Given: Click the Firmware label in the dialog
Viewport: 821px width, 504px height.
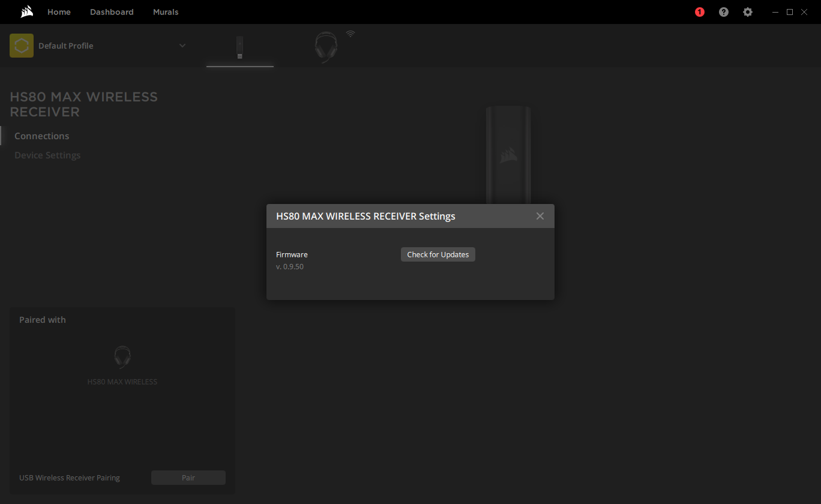Looking at the screenshot, I should 292,254.
